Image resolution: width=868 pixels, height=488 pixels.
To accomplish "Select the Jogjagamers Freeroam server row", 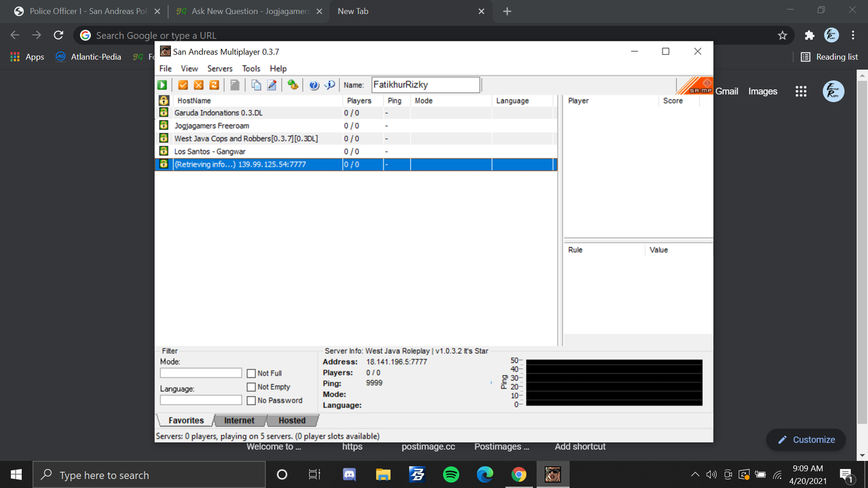I will pyautogui.click(x=356, y=125).
